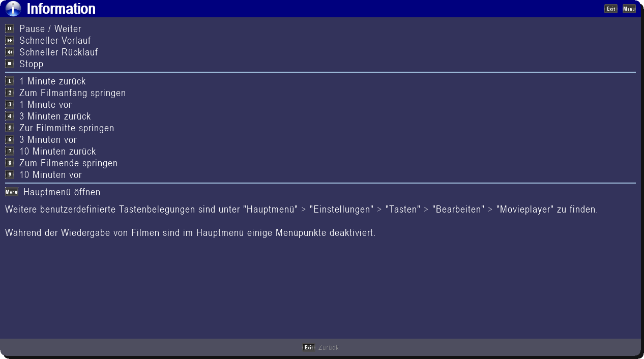This screenshot has height=359, width=644.
Task: Select the "3 Minuten zurück" entry
Action: click(x=55, y=116)
